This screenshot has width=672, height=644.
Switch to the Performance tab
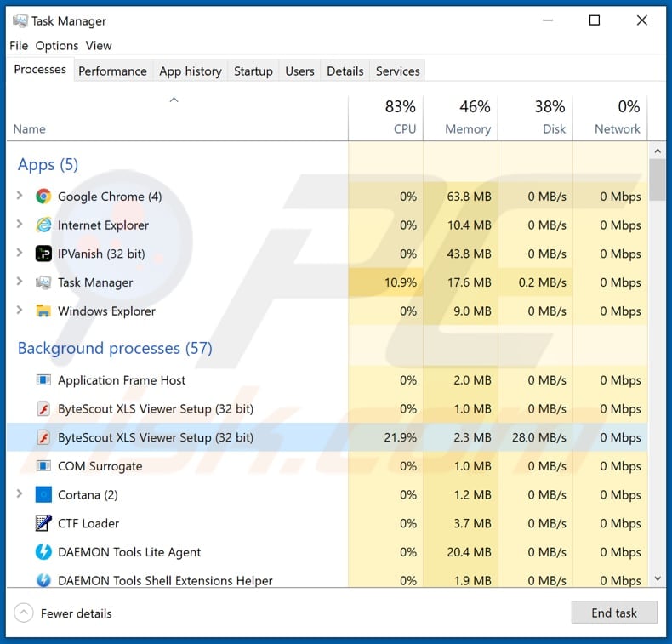coord(112,71)
